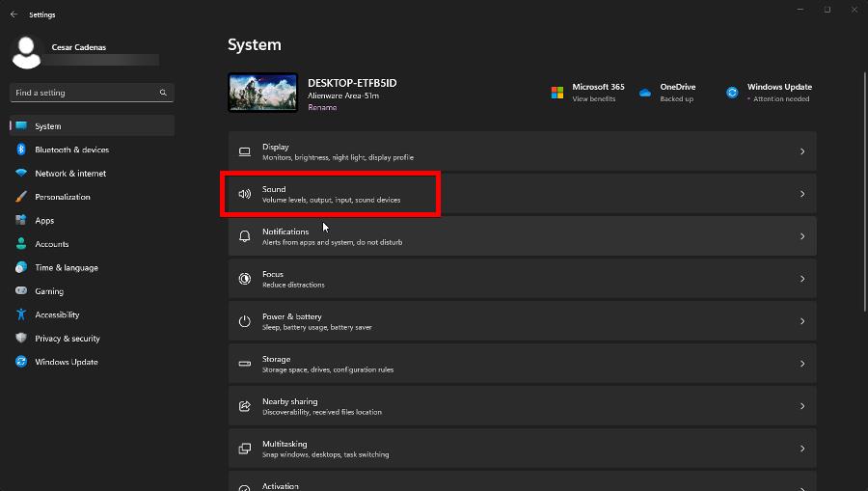868x491 pixels.
Task: Click the System page heading
Action: tap(255, 44)
